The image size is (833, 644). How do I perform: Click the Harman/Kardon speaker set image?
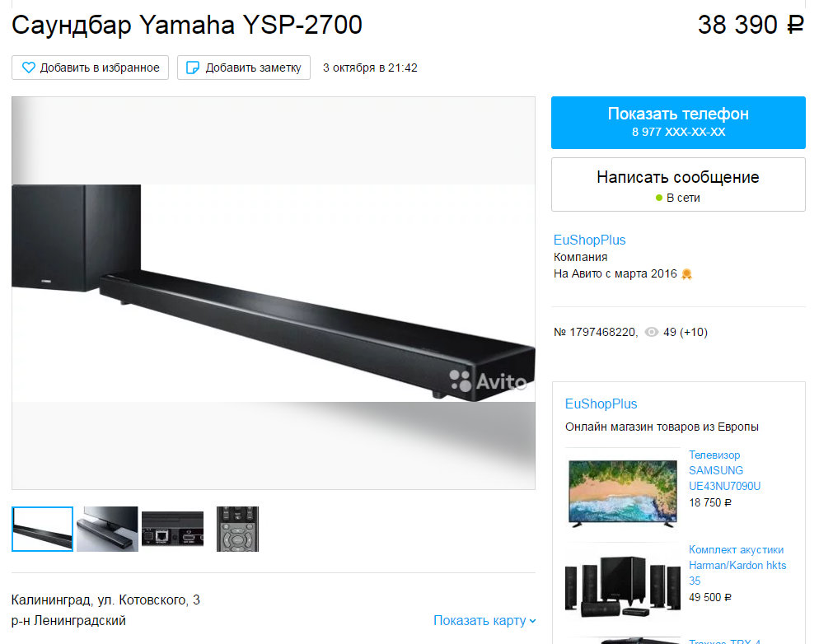tap(623, 586)
